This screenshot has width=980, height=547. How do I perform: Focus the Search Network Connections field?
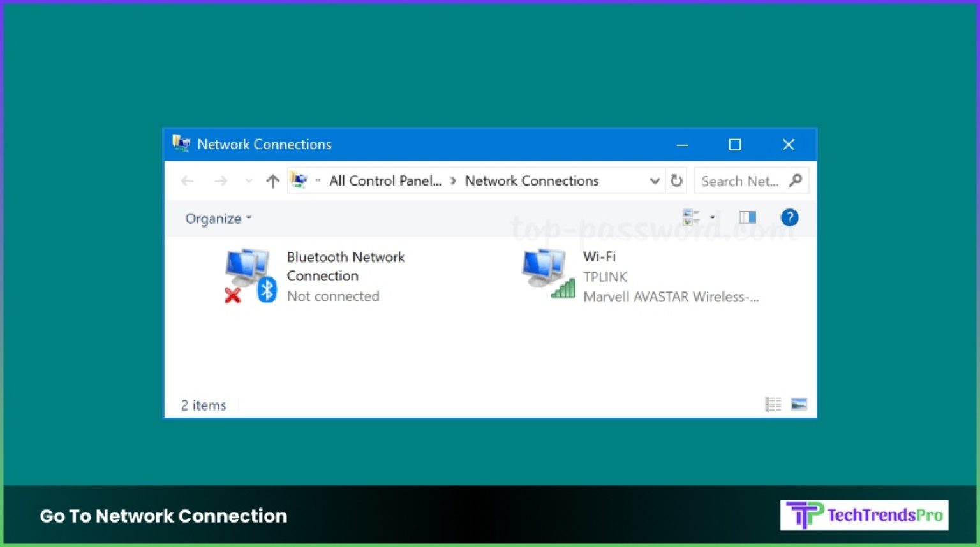point(751,181)
